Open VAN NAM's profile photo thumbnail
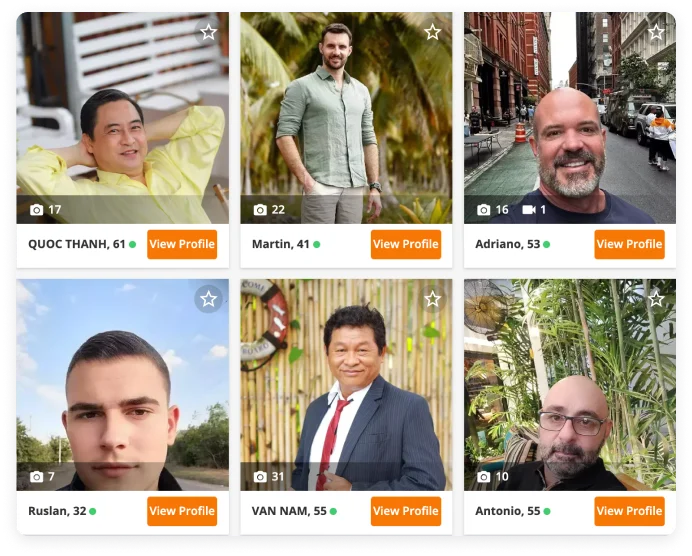 pos(346,384)
